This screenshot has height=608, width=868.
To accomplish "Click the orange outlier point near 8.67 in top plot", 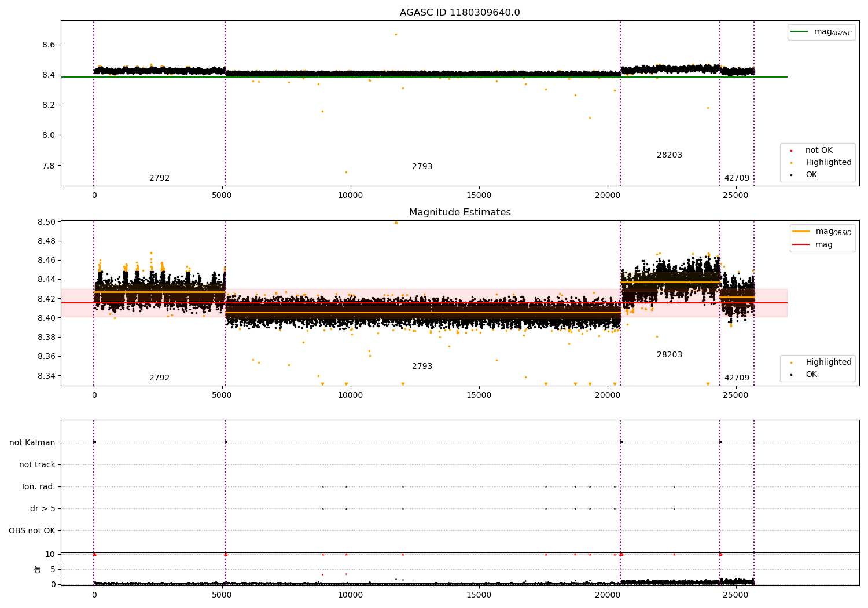I will [396, 34].
